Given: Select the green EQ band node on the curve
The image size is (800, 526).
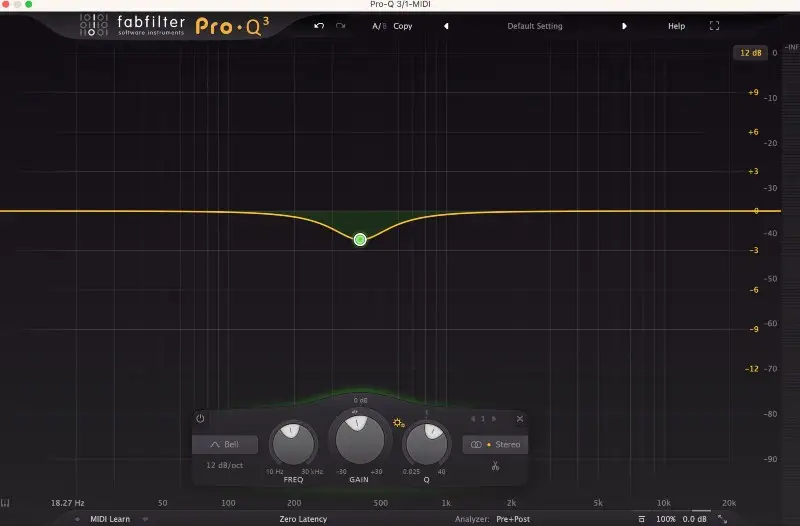Looking at the screenshot, I should (360, 239).
